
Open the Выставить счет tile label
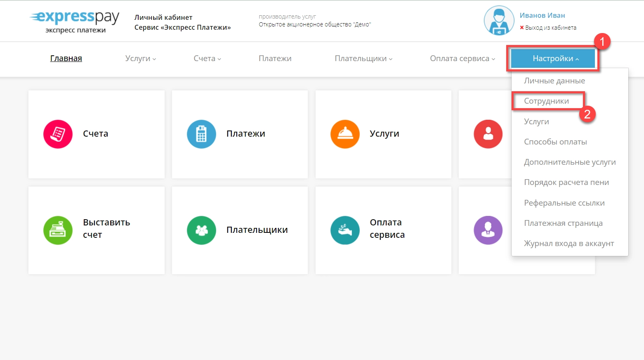click(x=106, y=228)
